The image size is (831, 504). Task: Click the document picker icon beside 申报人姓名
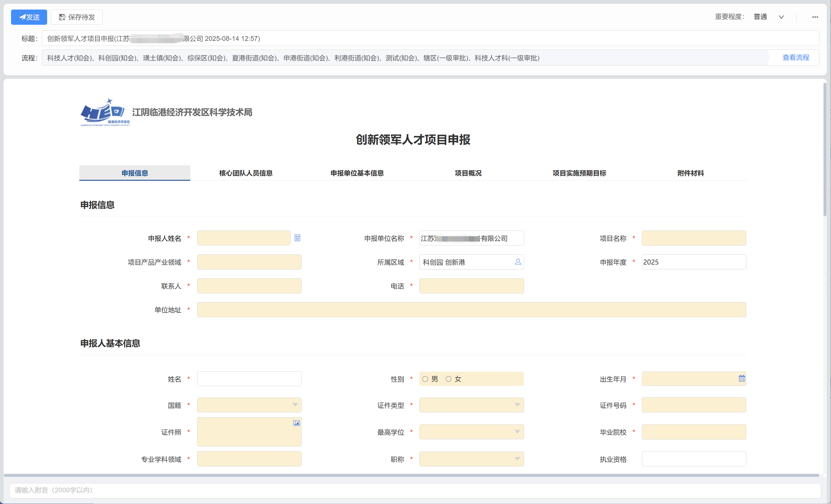[297, 238]
